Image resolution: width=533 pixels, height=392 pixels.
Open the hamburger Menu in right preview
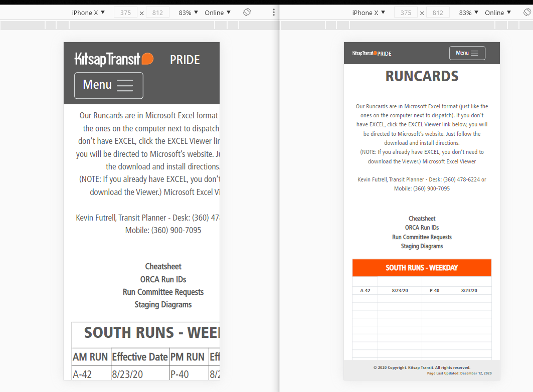coord(467,53)
